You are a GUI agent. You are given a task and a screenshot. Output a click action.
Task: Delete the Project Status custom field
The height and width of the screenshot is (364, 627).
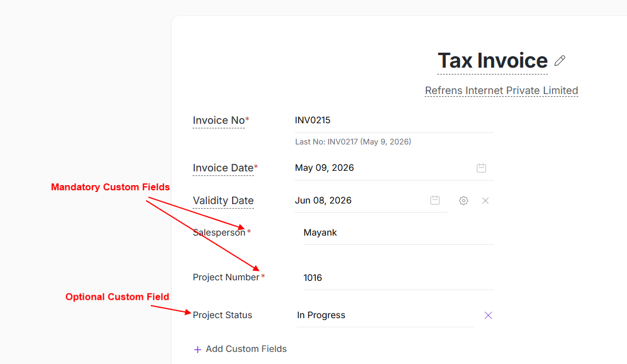[488, 315]
